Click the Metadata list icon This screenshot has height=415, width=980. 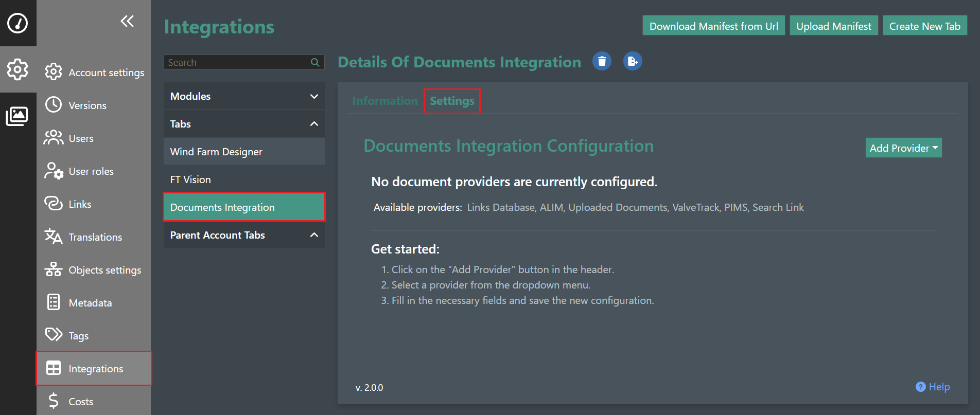pos(54,302)
